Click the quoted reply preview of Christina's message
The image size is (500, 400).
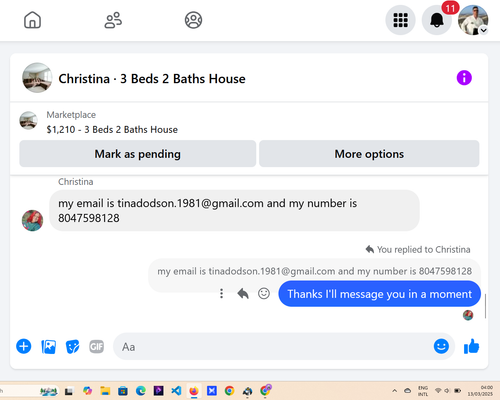coord(314,271)
